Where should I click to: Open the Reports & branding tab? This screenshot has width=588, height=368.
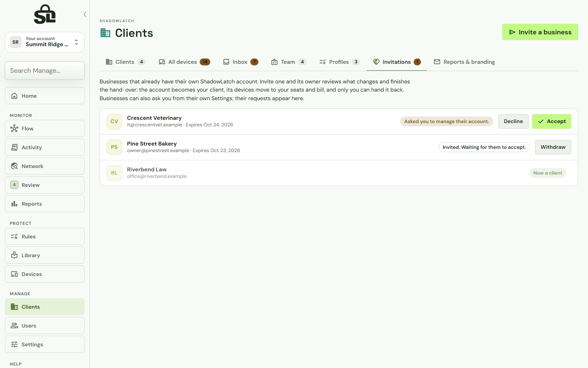click(464, 62)
